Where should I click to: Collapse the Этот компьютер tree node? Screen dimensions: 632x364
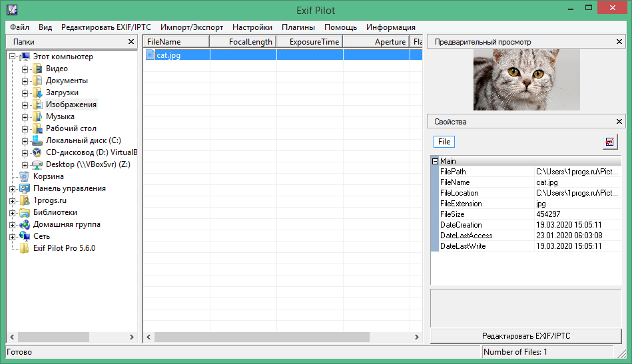(13, 57)
